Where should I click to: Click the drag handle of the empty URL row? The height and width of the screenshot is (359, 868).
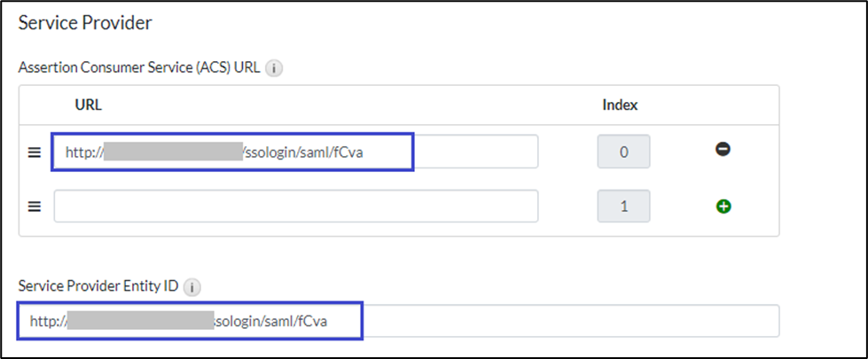pos(35,207)
